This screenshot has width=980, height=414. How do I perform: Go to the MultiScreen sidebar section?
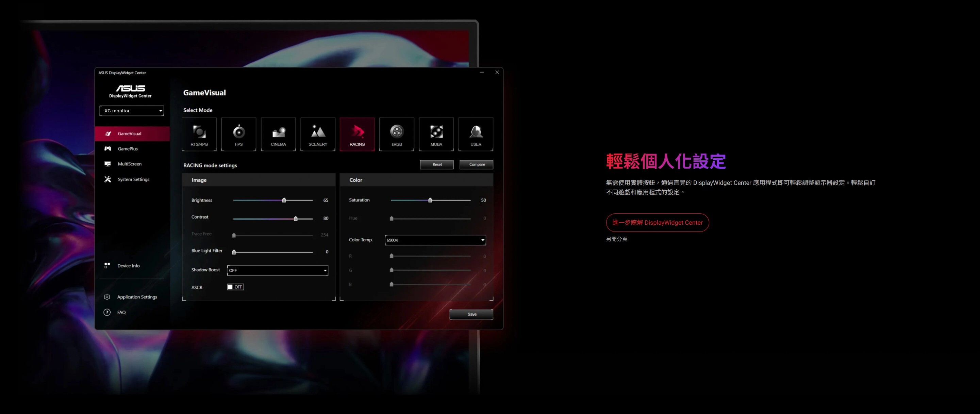point(129,164)
